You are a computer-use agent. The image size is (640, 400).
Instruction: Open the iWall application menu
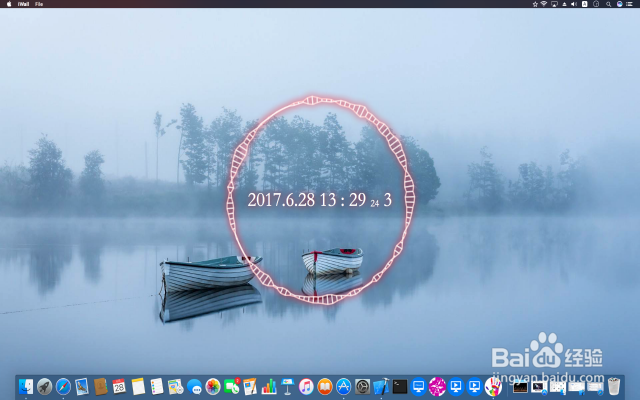click(24, 4)
